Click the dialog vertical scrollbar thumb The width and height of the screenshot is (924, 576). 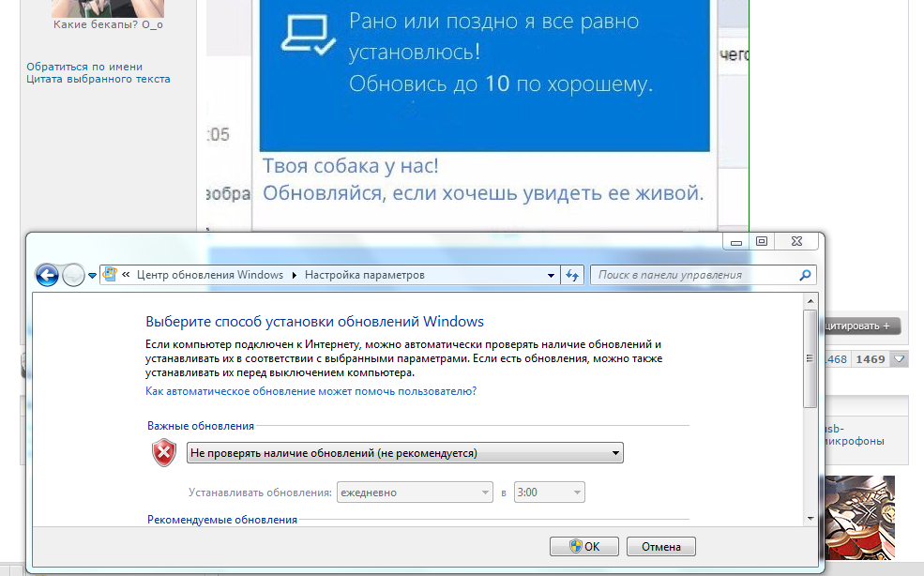pyautogui.click(x=810, y=357)
